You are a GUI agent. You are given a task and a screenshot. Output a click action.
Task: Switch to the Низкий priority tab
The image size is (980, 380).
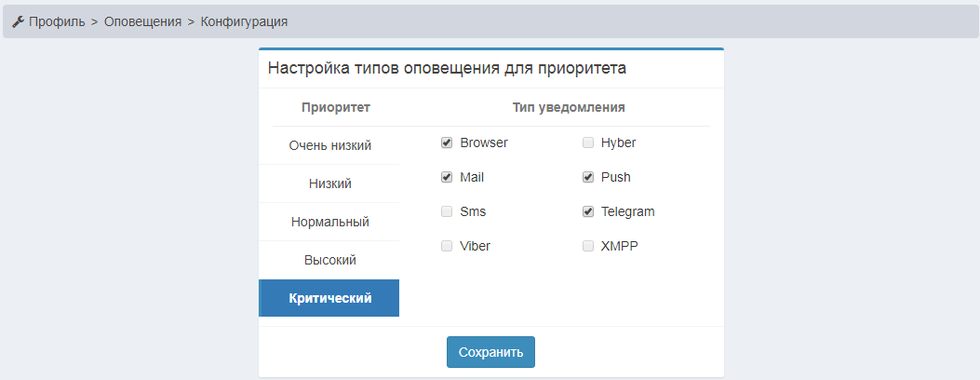[329, 183]
